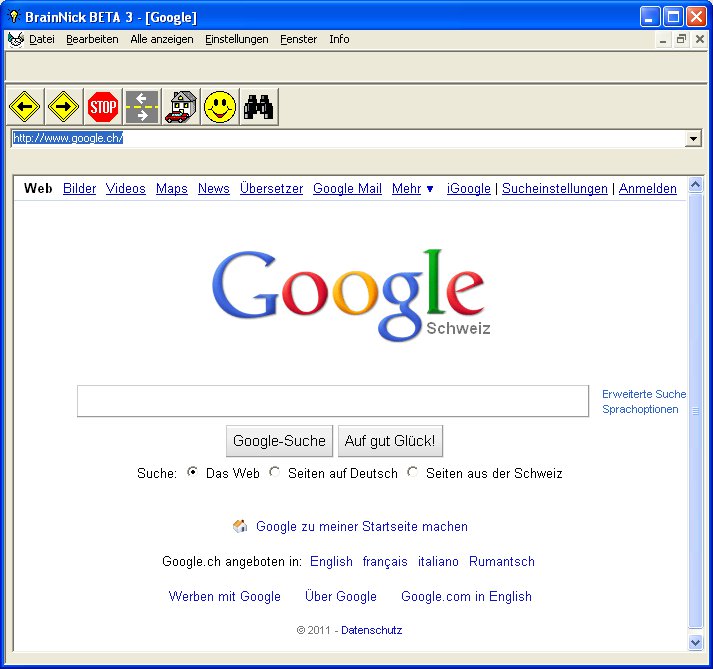Select the Seiten auf Deutsch radio button
Screen dimensions: 713x669
point(274,472)
